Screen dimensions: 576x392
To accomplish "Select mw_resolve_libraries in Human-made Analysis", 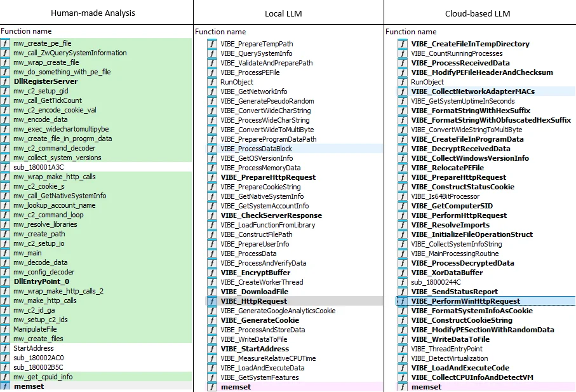I will (96, 224).
